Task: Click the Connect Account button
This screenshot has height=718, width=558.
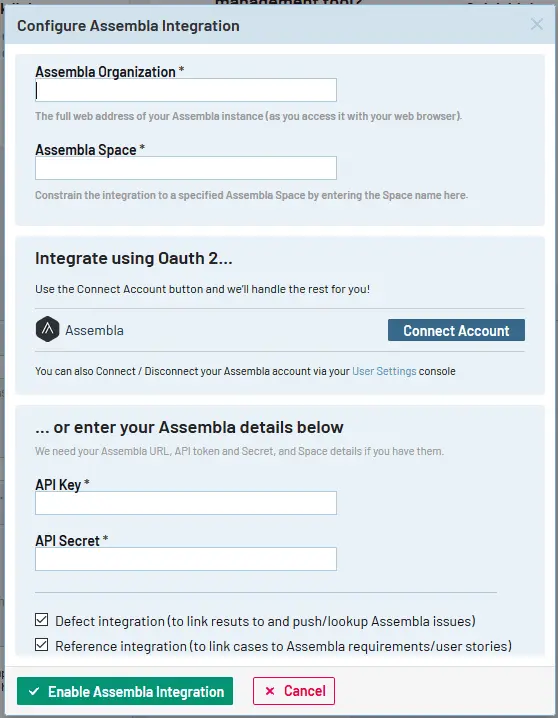Action: (x=456, y=330)
